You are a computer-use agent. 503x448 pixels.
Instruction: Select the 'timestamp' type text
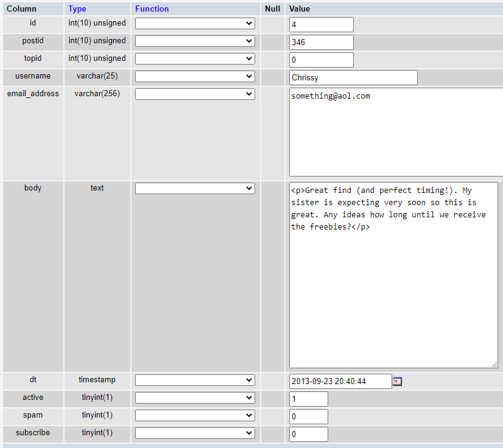[97, 380]
